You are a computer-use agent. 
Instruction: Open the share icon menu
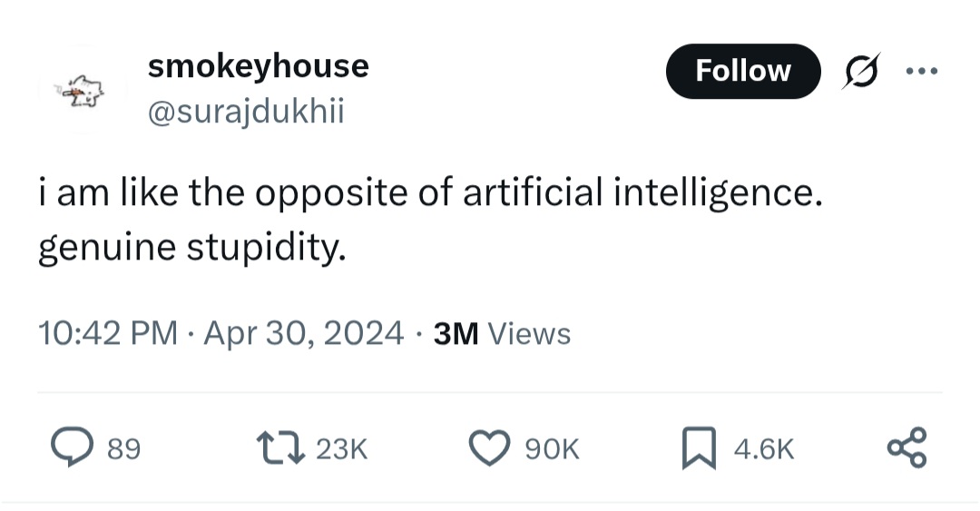(906, 447)
